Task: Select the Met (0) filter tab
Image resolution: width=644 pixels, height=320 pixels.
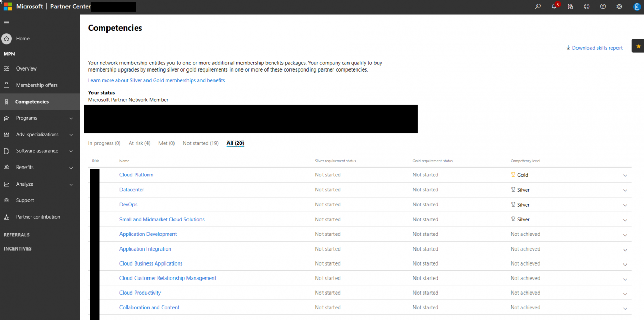Action: (166, 143)
